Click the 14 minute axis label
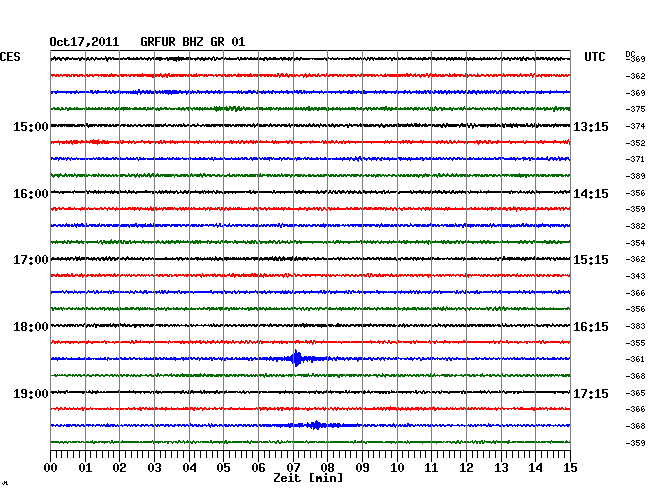The image size is (650, 494). (535, 467)
